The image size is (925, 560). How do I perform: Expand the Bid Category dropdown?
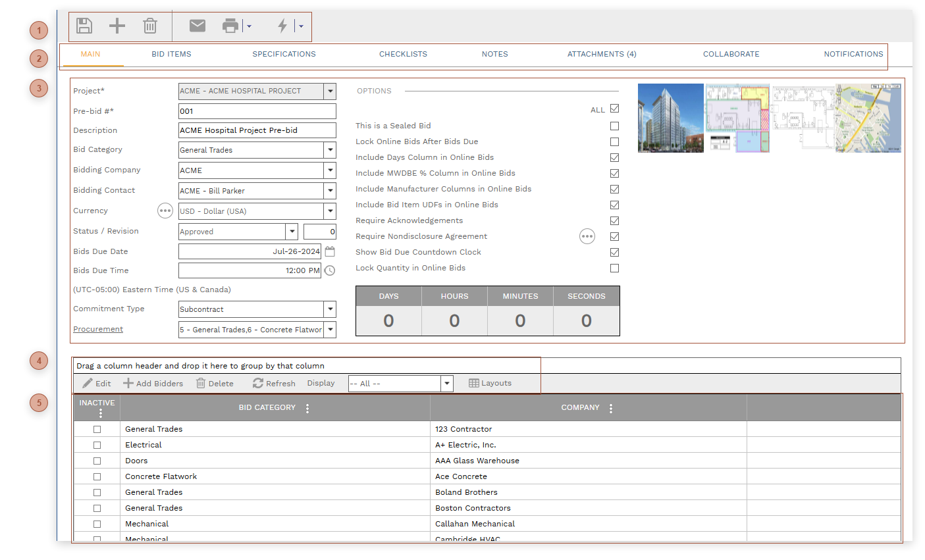(x=330, y=150)
